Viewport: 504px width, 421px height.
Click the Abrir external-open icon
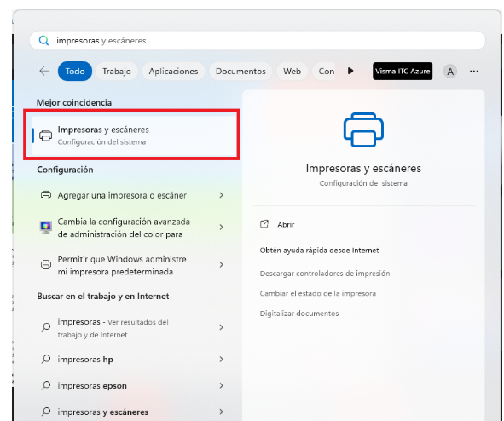click(264, 224)
